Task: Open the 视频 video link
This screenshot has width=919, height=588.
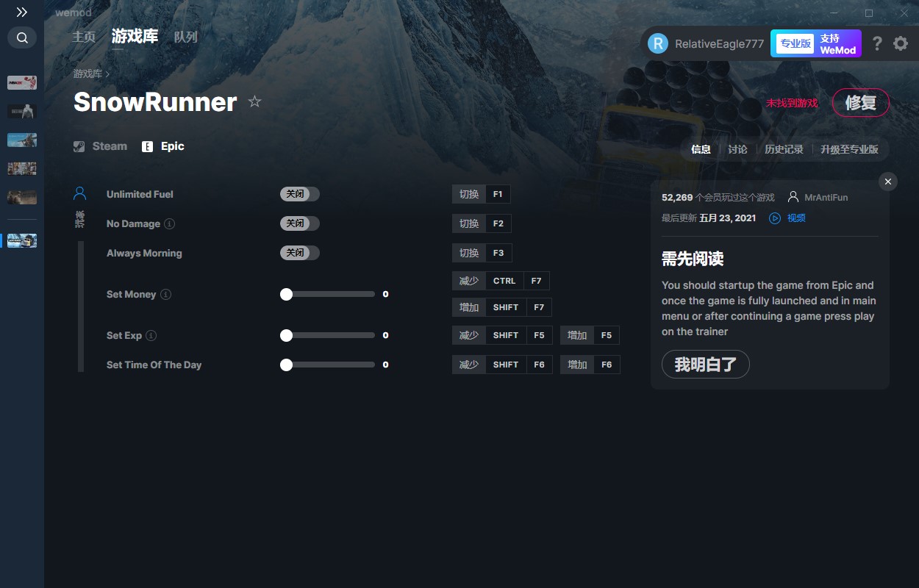Action: 796,218
